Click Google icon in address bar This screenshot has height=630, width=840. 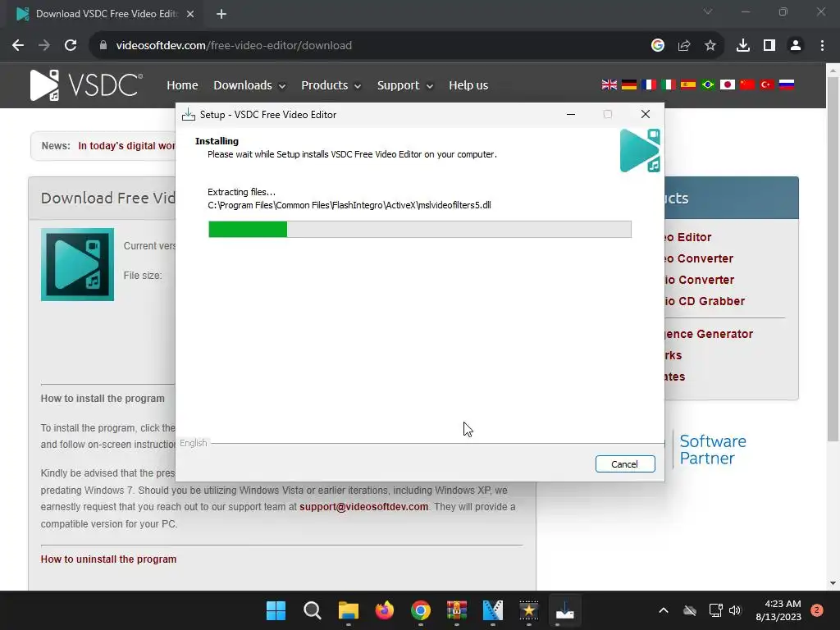(658, 46)
